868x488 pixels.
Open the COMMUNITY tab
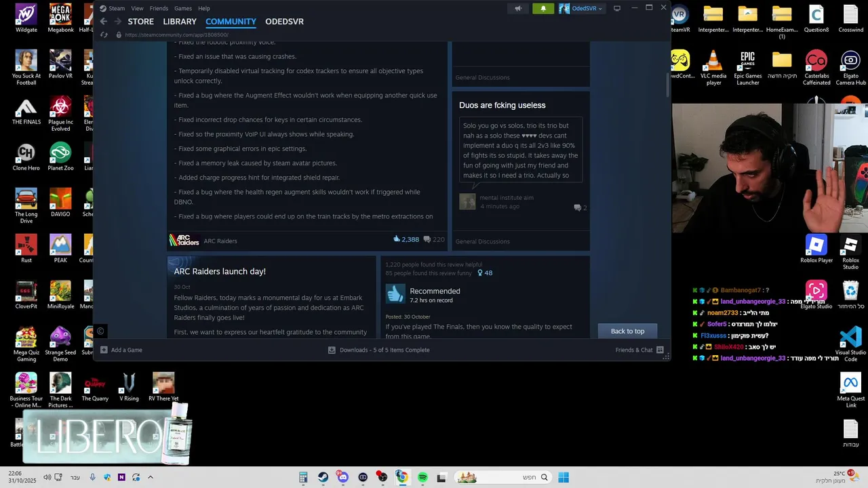[x=231, y=22]
